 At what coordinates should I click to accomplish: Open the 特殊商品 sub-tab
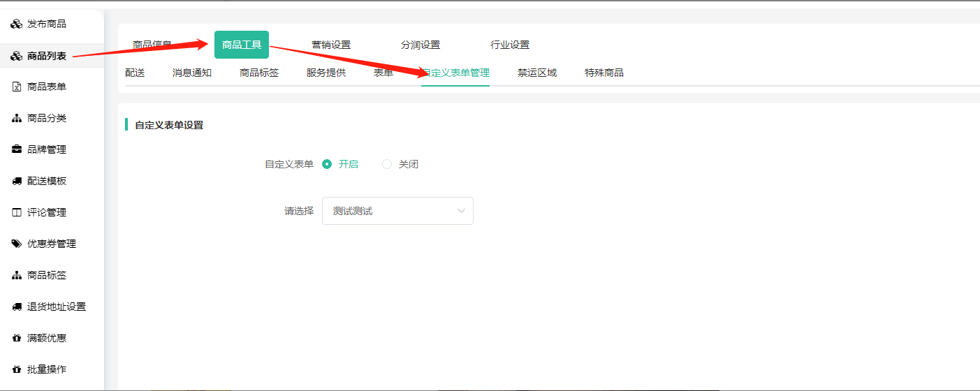click(604, 73)
